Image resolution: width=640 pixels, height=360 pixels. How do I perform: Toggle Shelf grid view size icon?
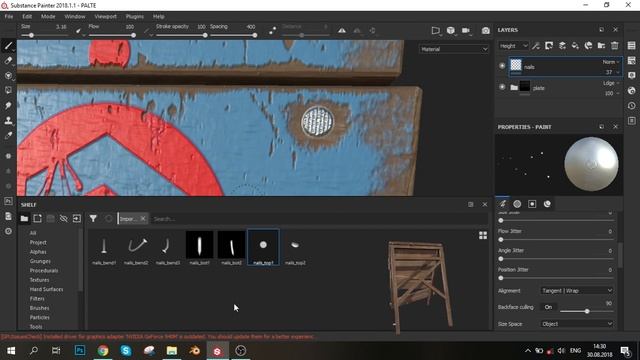click(x=483, y=235)
